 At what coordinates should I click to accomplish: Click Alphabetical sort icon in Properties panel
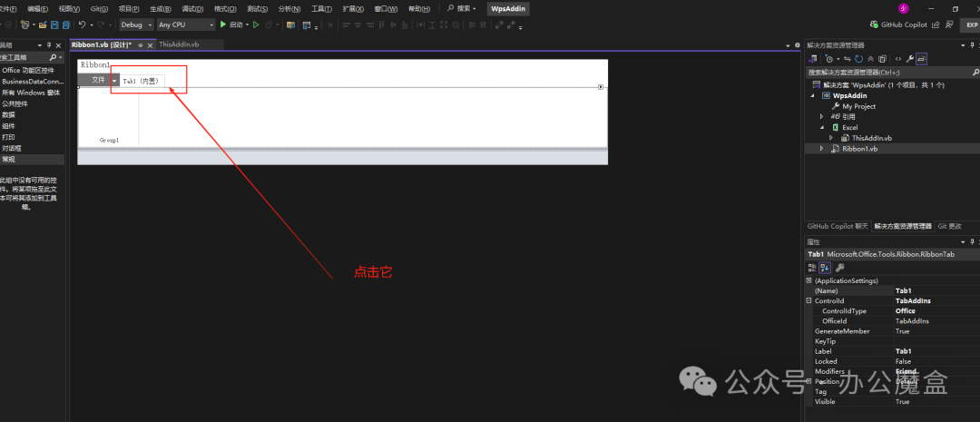pyautogui.click(x=824, y=268)
